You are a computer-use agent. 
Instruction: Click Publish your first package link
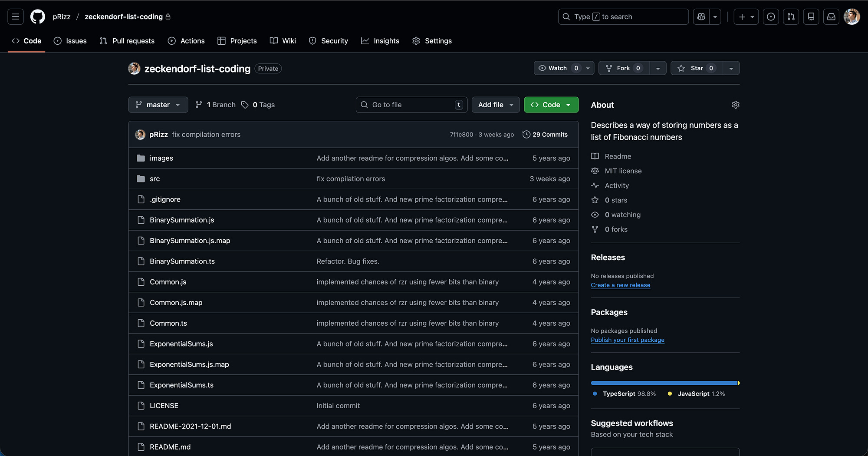coord(628,340)
